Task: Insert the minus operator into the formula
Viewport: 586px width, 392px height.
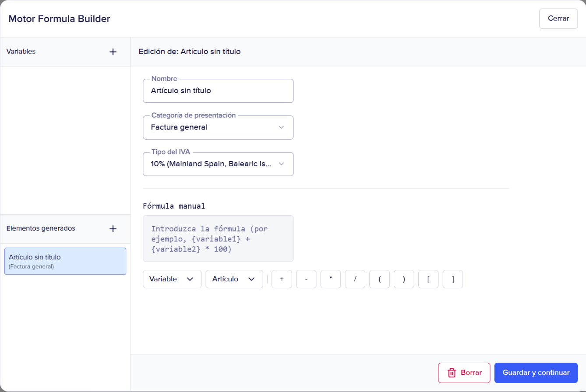Action: pos(306,279)
